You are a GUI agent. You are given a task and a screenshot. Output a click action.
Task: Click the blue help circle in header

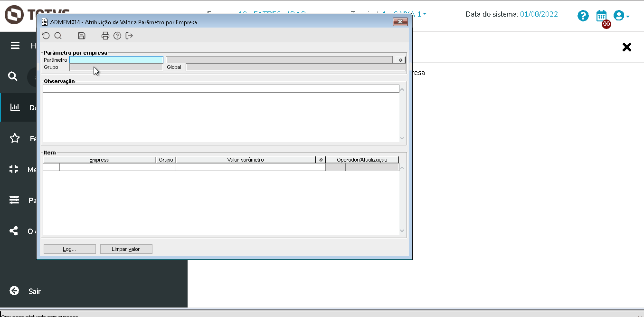(583, 16)
